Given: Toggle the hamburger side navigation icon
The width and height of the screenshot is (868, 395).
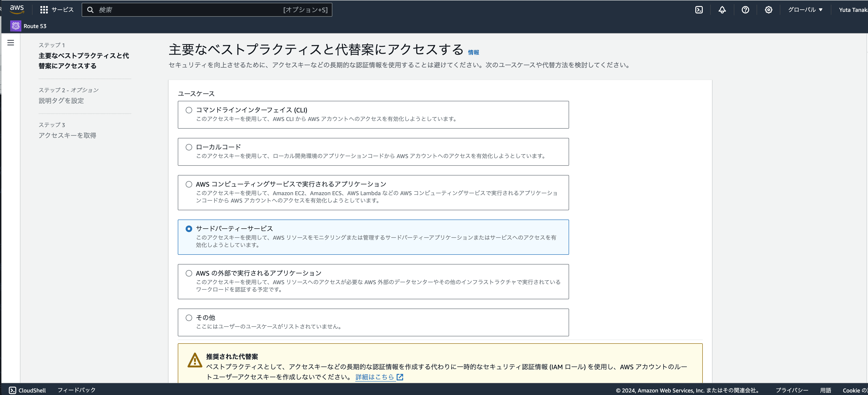Looking at the screenshot, I should [x=11, y=43].
